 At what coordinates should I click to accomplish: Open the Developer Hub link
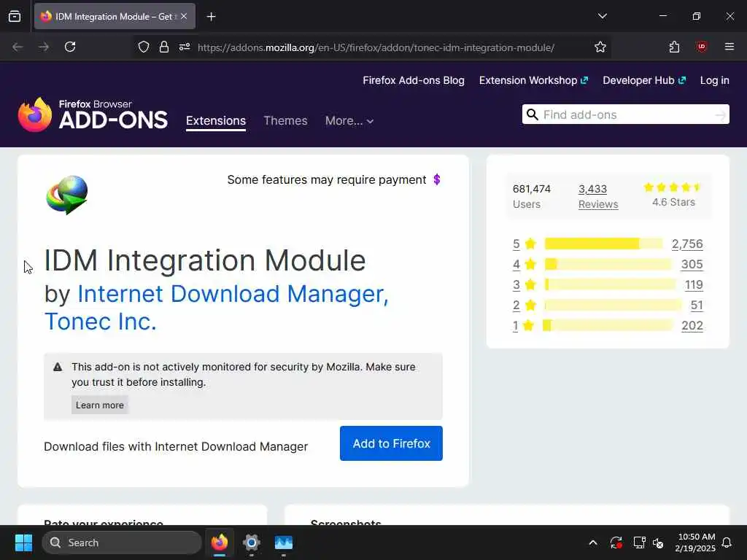coord(644,80)
